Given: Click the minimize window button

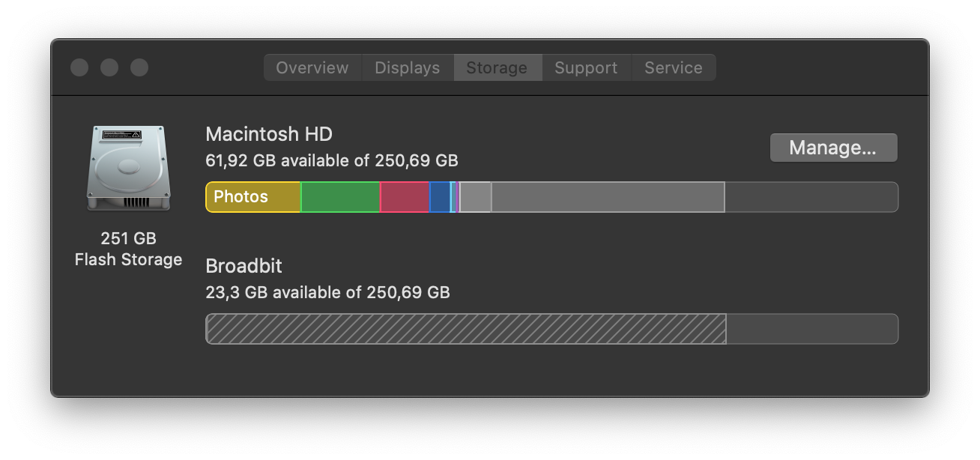Looking at the screenshot, I should [109, 67].
